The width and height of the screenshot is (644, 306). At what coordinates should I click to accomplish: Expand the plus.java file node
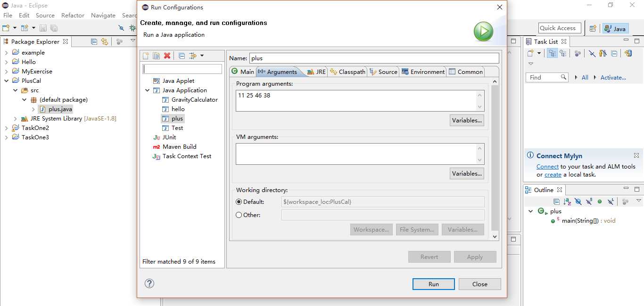[x=33, y=109]
